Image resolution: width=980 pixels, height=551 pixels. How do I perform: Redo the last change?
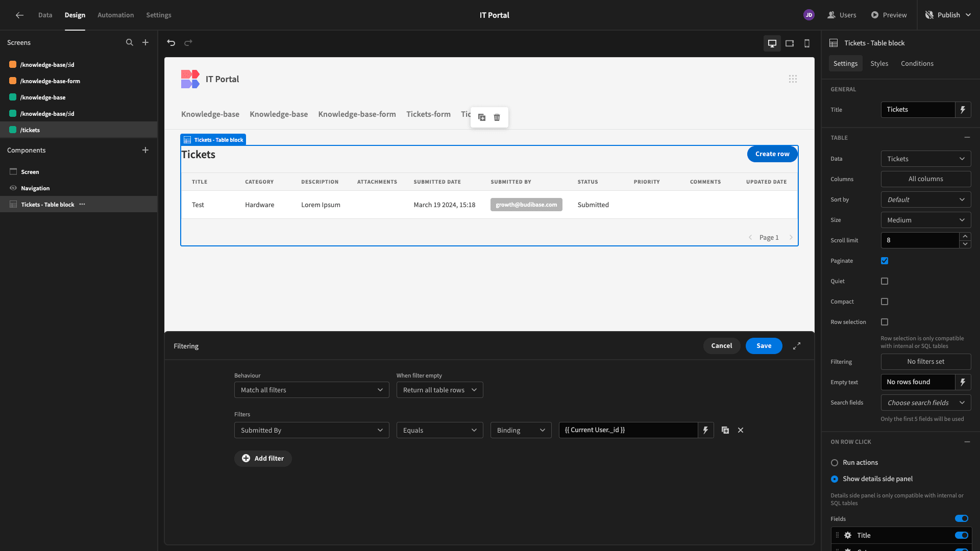188,43
